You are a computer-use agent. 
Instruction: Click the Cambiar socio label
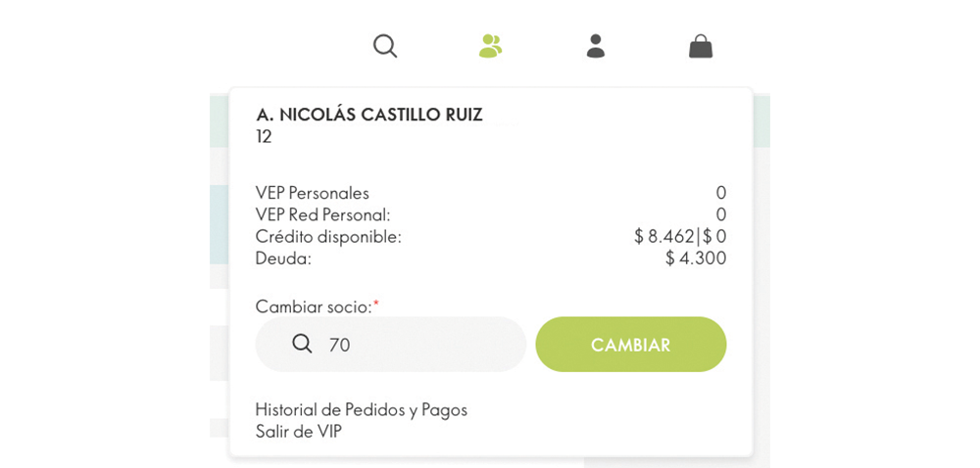[x=314, y=306]
